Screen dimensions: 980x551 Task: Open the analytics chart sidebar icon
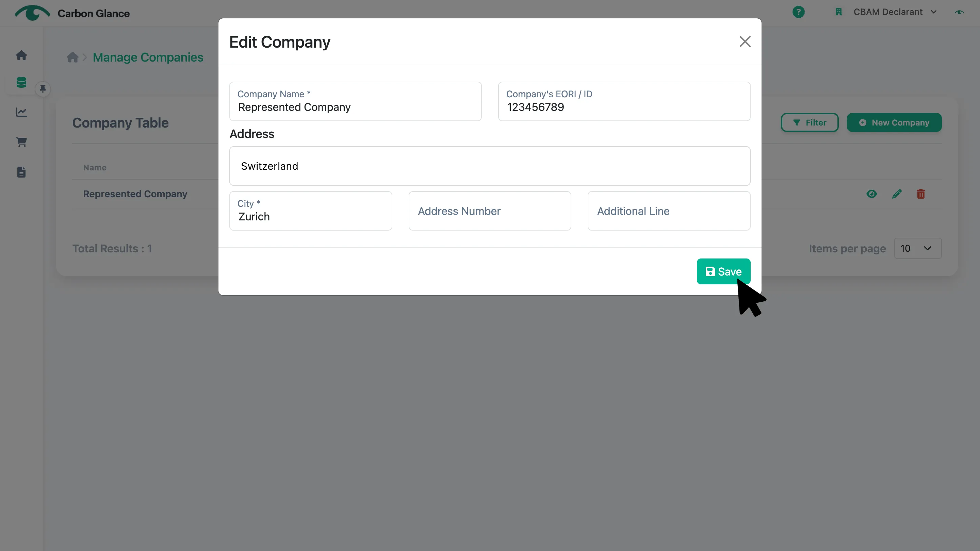(x=21, y=112)
